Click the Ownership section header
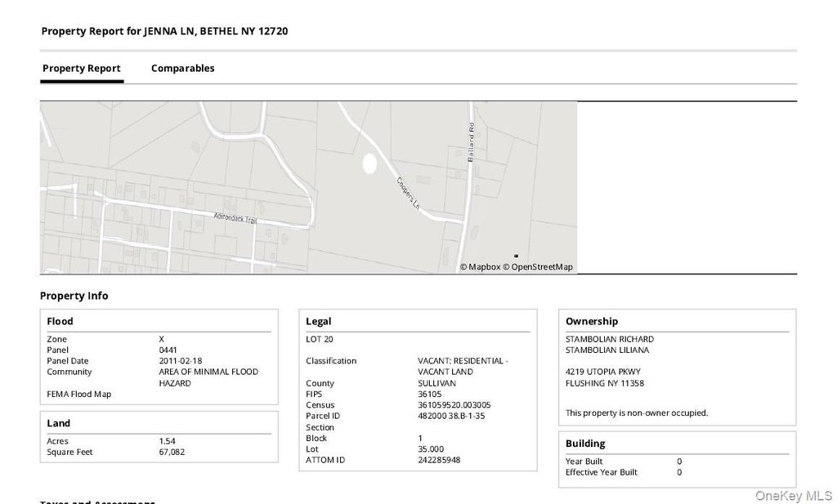This screenshot has height=504, width=837. pos(592,321)
